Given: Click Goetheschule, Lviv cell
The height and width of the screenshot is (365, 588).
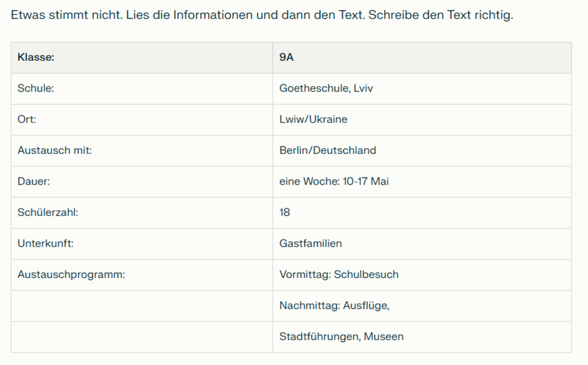Looking at the screenshot, I should point(422,89).
